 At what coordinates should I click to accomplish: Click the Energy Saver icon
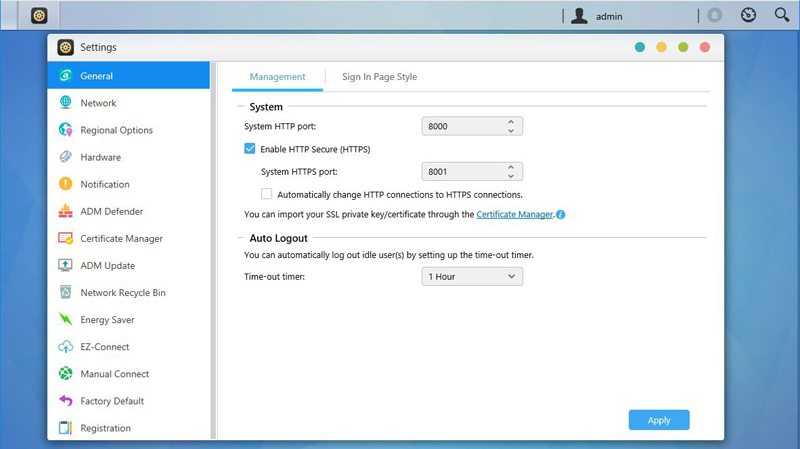[65, 319]
